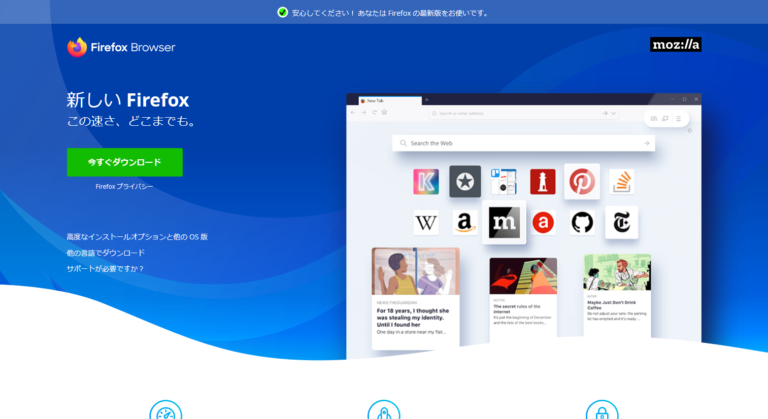The width and height of the screenshot is (768, 419).
Task: Open 'Maybe Just Don't Drink Coffee' card
Action: pos(617,296)
